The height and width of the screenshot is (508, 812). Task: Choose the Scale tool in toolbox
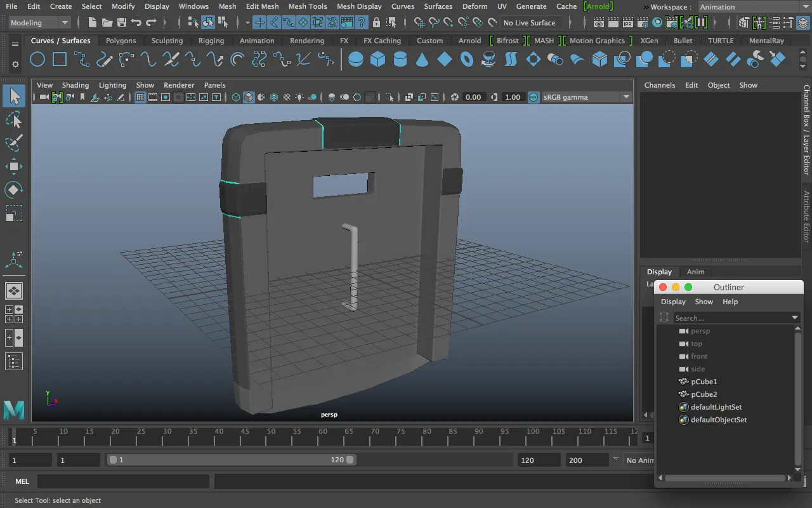pos(14,213)
